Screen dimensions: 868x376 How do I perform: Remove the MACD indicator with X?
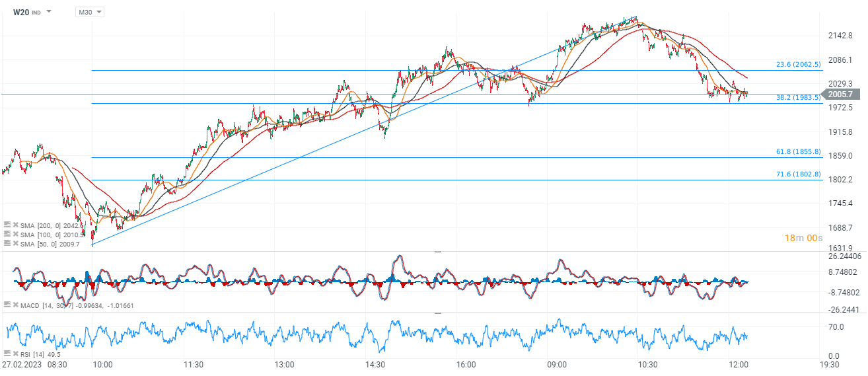pos(15,305)
